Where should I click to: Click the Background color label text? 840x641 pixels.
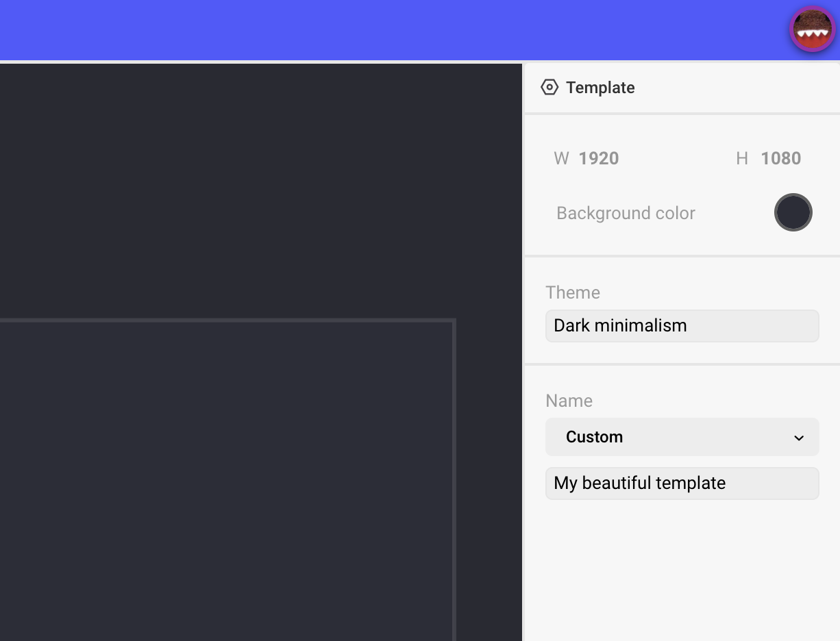tap(626, 213)
